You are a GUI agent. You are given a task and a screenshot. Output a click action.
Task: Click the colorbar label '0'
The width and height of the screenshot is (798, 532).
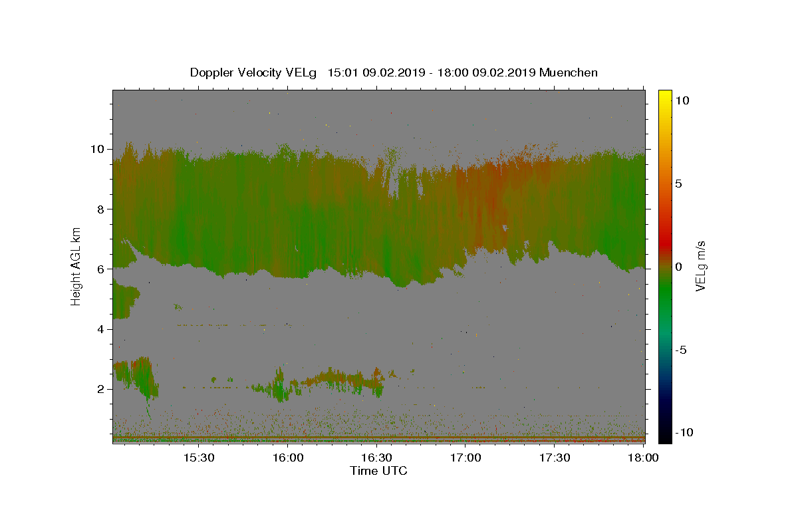[x=678, y=267]
